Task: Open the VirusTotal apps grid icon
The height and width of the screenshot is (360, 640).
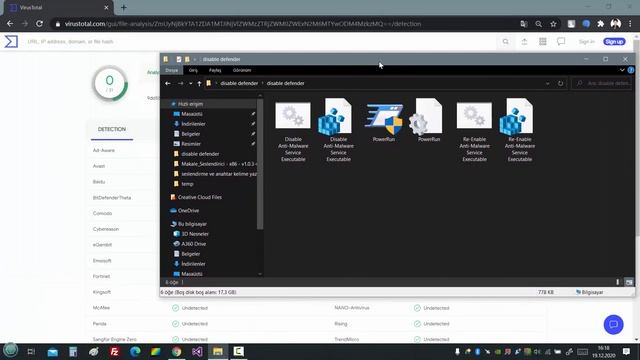Action: pyautogui.click(x=542, y=42)
